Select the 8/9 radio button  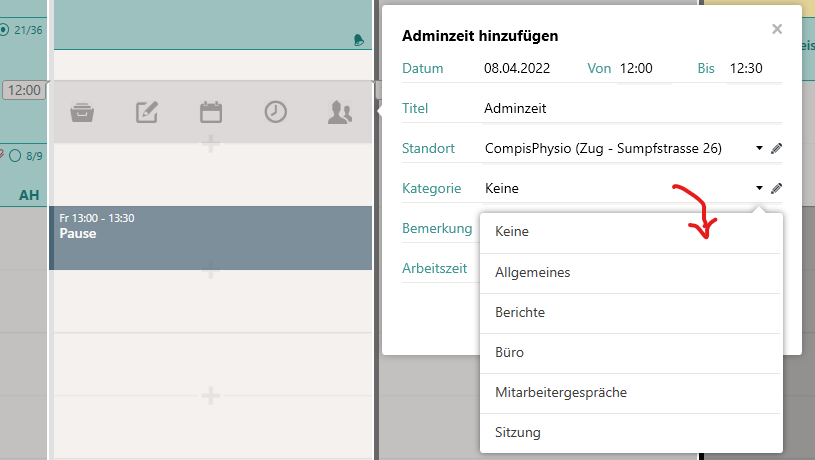pos(15,155)
